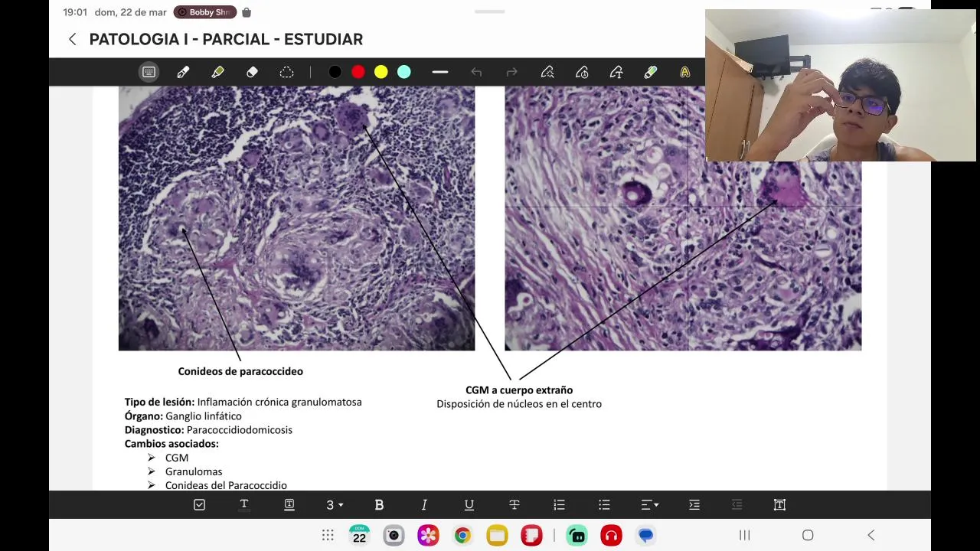Pick the black pen color
980x551 pixels.
pos(335,72)
